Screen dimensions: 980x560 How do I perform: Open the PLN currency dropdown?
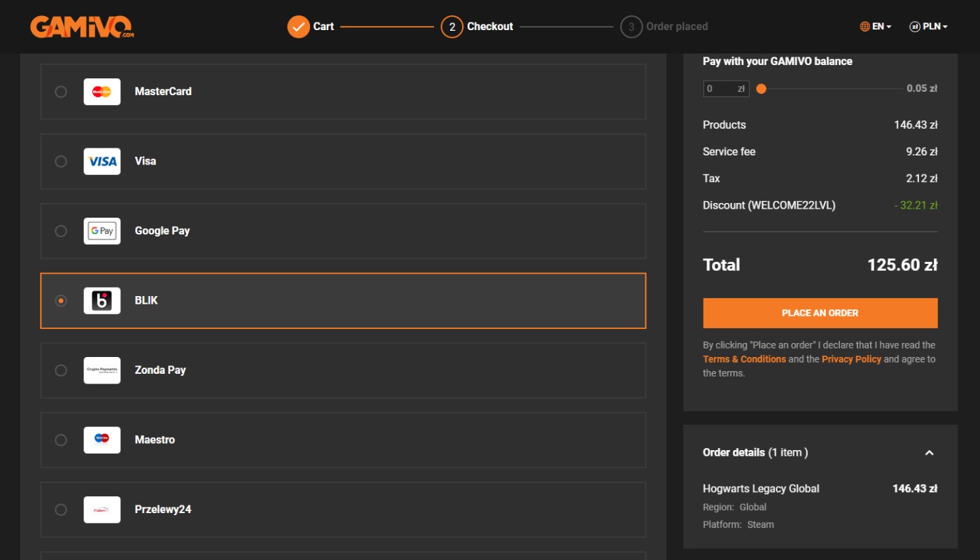pyautogui.click(x=928, y=27)
